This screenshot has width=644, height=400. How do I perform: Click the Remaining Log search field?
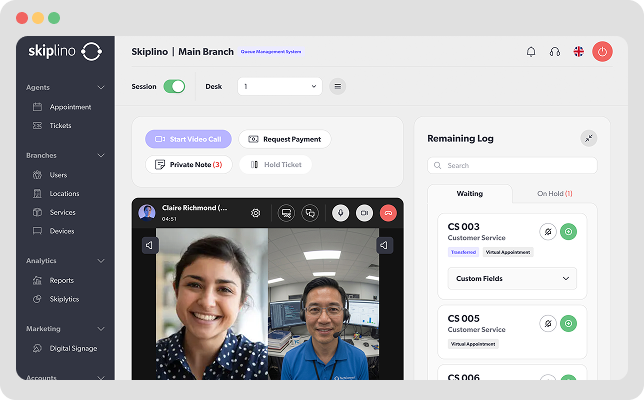(x=512, y=166)
